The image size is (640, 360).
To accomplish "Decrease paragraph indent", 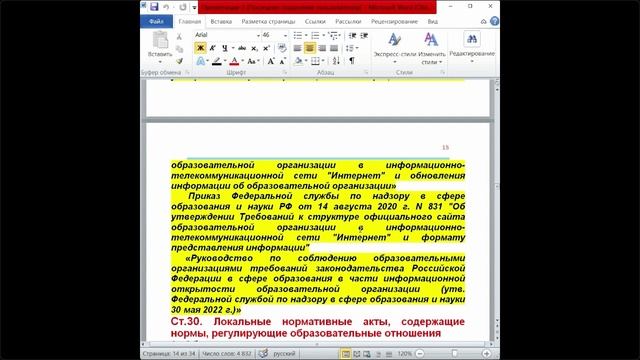I will (x=352, y=36).
